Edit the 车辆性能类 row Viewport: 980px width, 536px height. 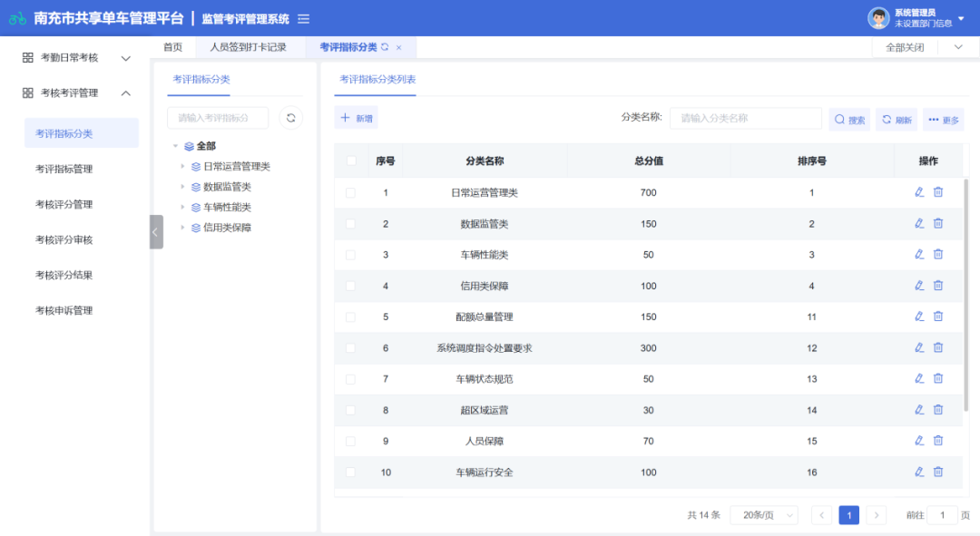pyautogui.click(x=918, y=254)
